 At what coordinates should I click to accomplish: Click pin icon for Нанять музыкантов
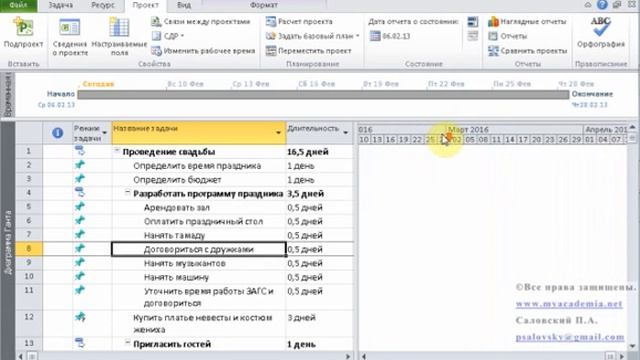80,262
